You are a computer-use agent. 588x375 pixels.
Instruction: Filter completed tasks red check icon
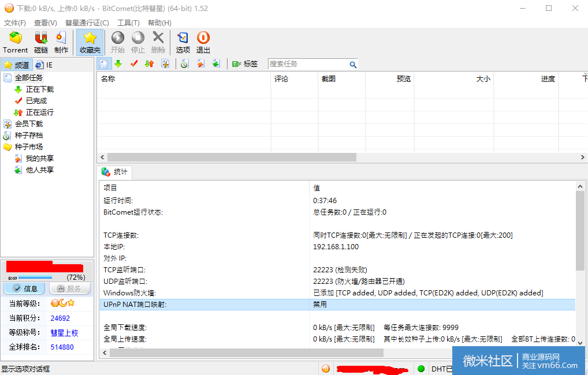click(134, 64)
